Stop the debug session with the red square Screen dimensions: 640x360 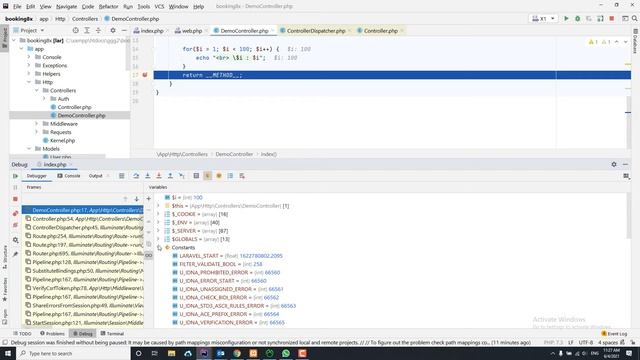[16, 199]
